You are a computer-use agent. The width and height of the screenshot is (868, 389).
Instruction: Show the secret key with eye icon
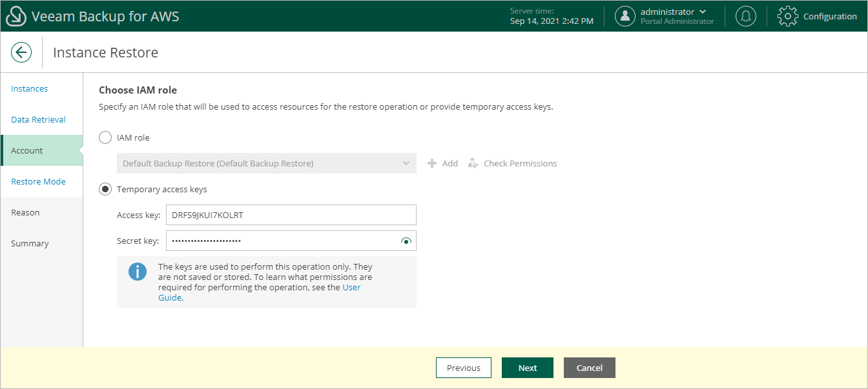pos(406,241)
